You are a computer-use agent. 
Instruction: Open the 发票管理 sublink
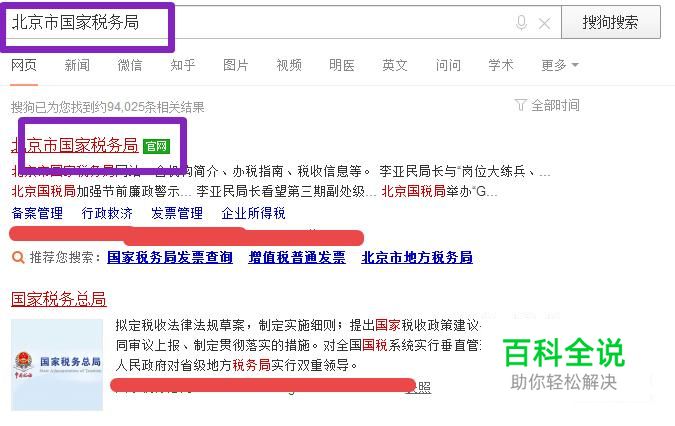click(x=177, y=213)
